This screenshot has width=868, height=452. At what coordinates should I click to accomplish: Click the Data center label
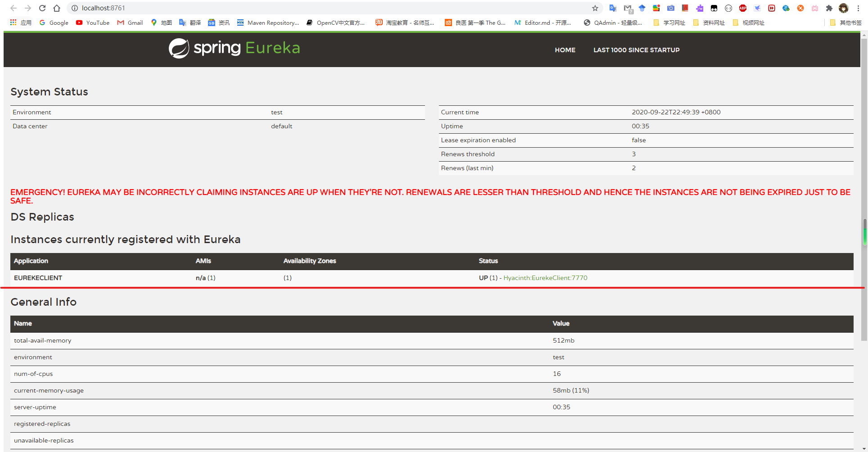tap(30, 126)
